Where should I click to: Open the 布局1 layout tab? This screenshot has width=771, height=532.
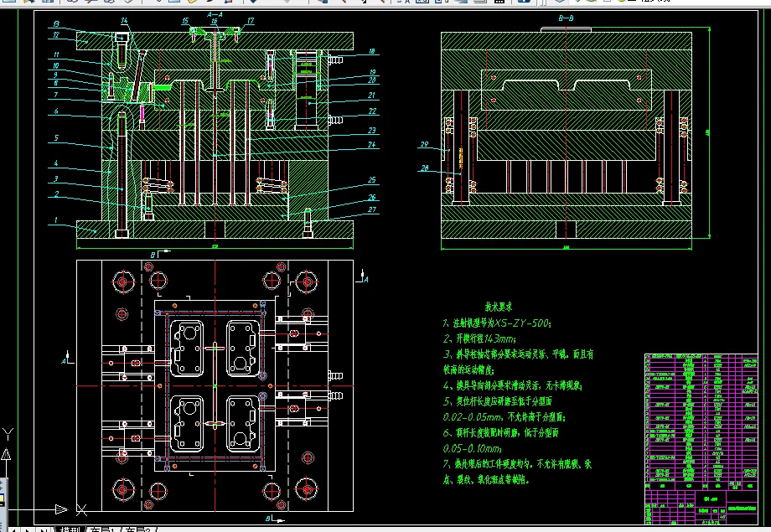click(x=102, y=529)
